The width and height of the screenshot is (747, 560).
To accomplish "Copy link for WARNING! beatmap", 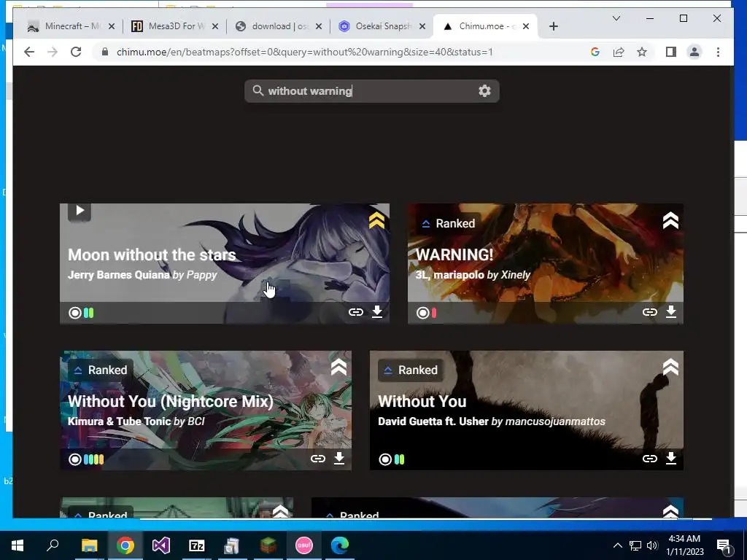I will [x=650, y=312].
